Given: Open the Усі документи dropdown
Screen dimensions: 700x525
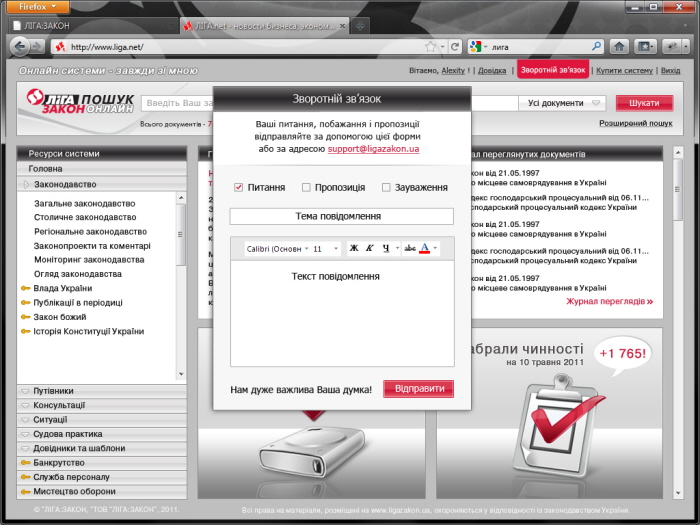Looking at the screenshot, I should pos(563,103).
